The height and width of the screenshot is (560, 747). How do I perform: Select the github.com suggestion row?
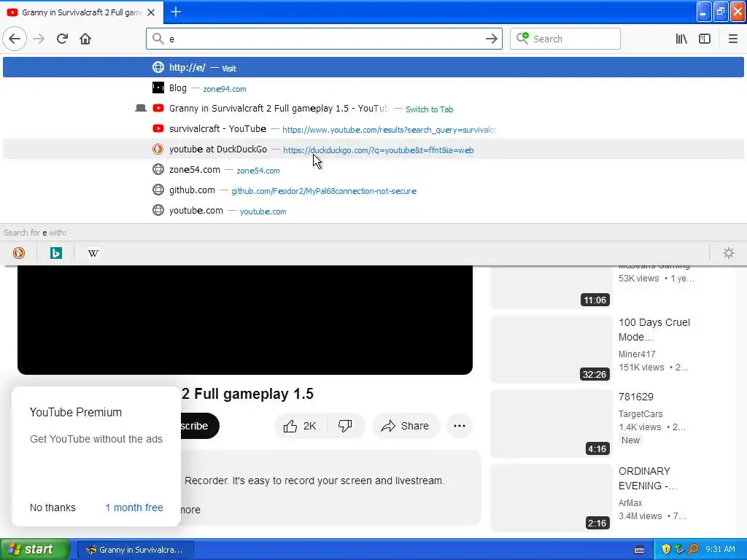373,190
